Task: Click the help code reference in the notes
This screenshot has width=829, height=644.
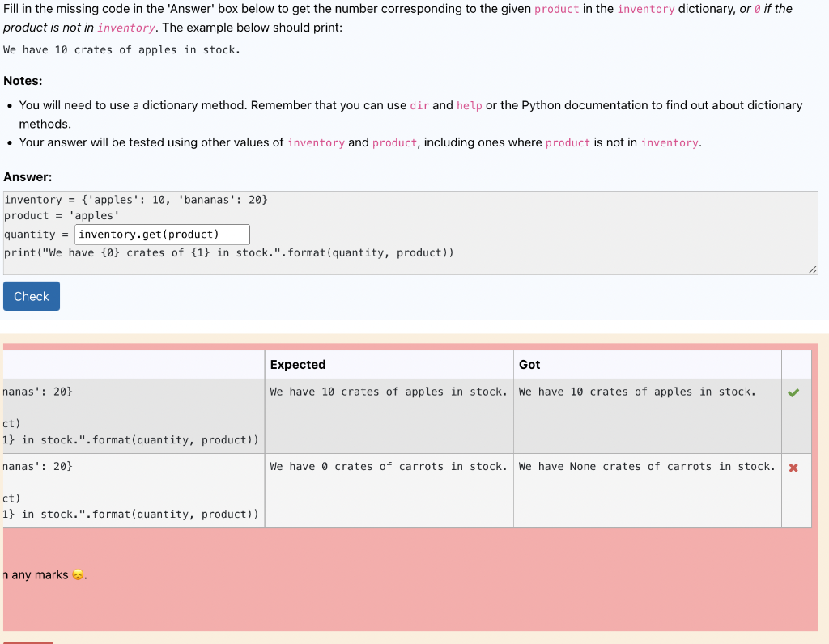Action: pos(470,105)
